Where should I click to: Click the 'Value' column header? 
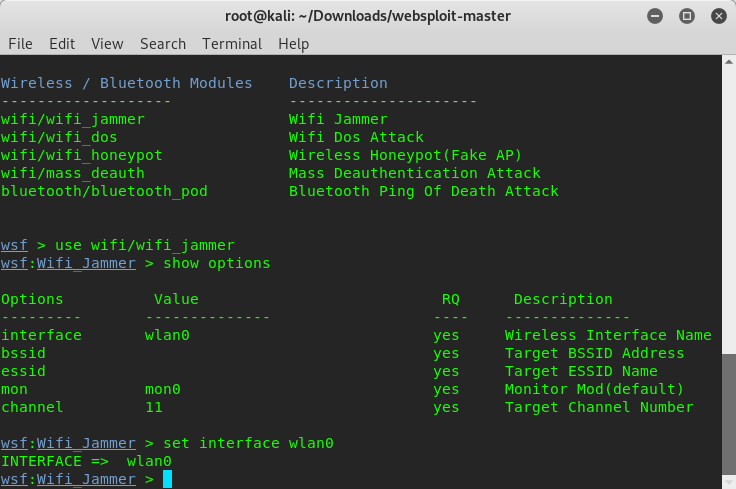(x=176, y=299)
